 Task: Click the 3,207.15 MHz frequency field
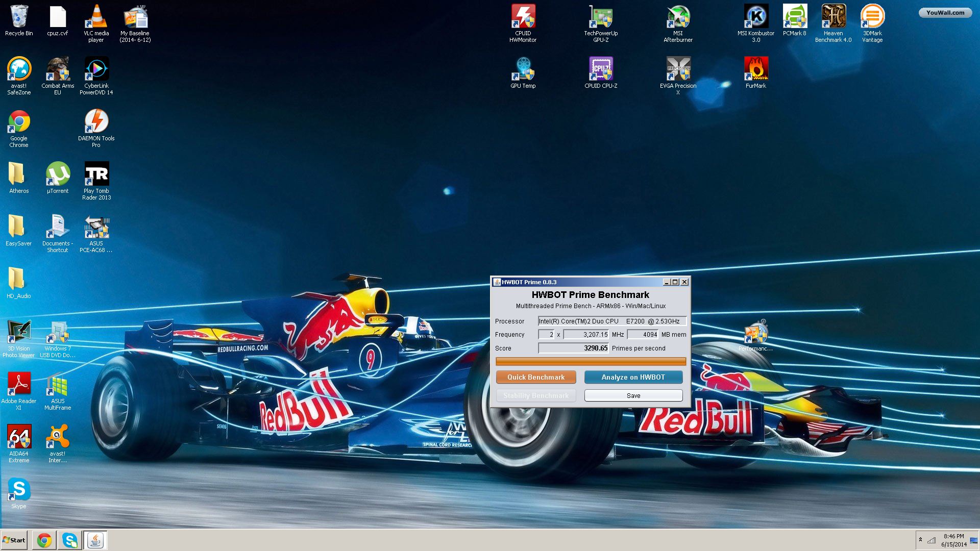click(586, 334)
